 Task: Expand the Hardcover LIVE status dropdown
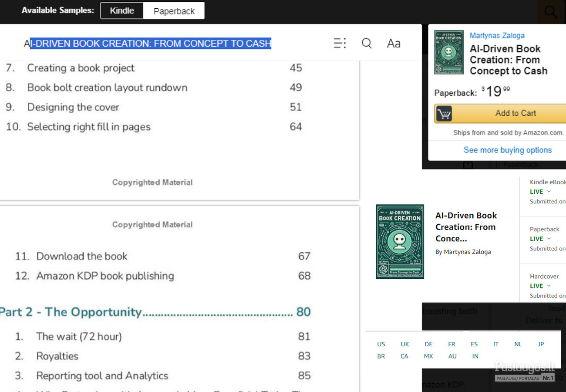[x=549, y=286]
